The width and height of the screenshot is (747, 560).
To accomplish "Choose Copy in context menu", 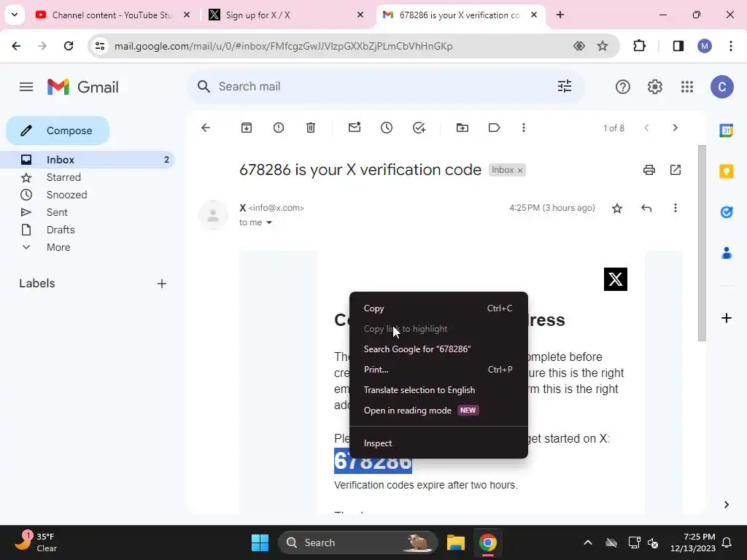I will pos(438,308).
